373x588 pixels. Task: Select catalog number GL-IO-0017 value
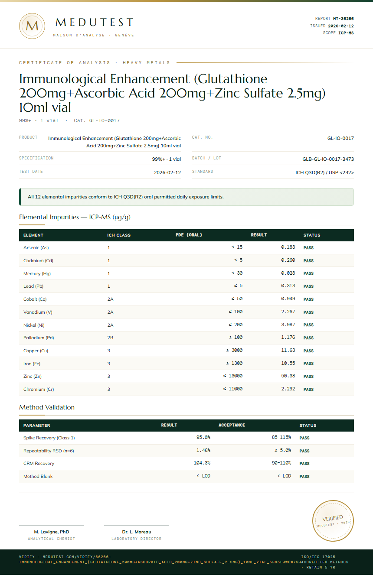click(x=340, y=138)
